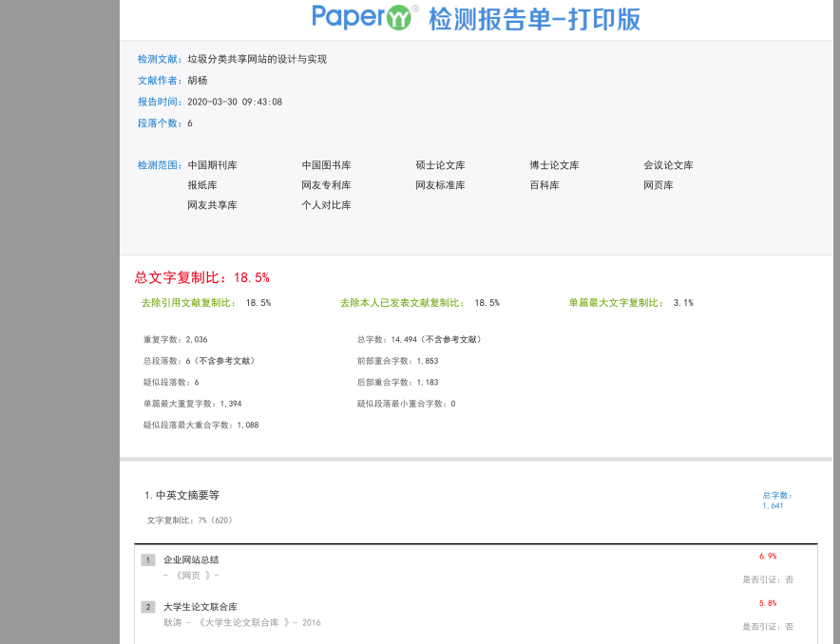
Task: Click 疑似段落最大重合字数：1,088 statistic
Action: [x=200, y=425]
